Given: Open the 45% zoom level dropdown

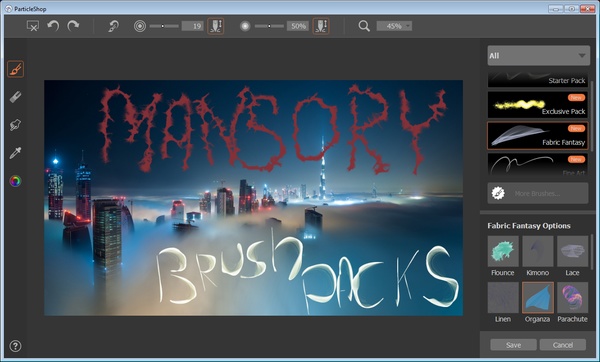Looking at the screenshot, I should click(x=394, y=26).
